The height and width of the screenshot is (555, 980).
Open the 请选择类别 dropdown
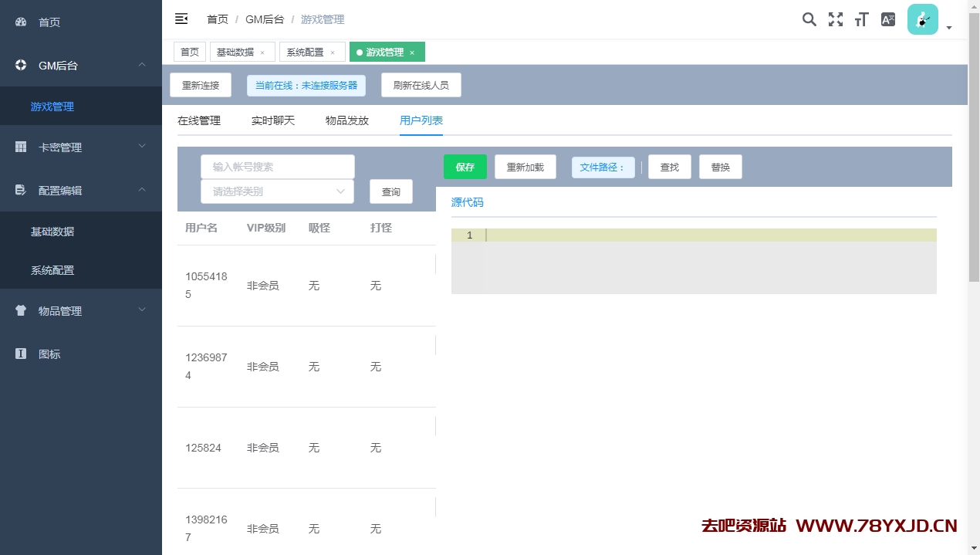click(277, 191)
